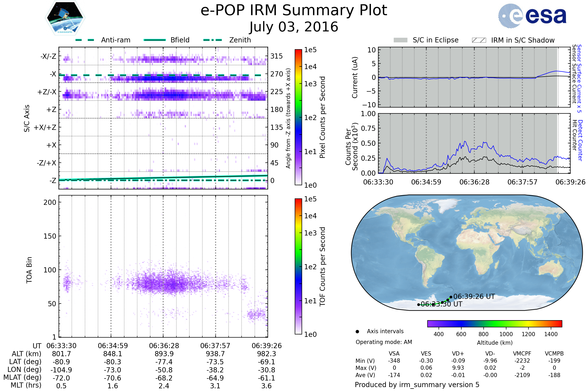This screenshot has width=588, height=392.
Task: Click the 06:39:26 UT label on the map
Action: click(x=474, y=296)
